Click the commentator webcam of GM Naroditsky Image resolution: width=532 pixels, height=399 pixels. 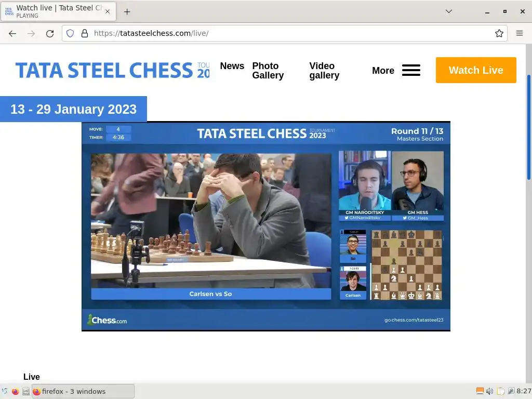point(365,180)
